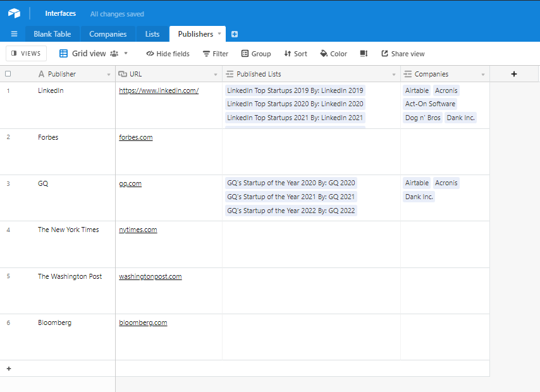
Task: Select empty Published Lists cell for Forbes
Action: click(x=311, y=152)
